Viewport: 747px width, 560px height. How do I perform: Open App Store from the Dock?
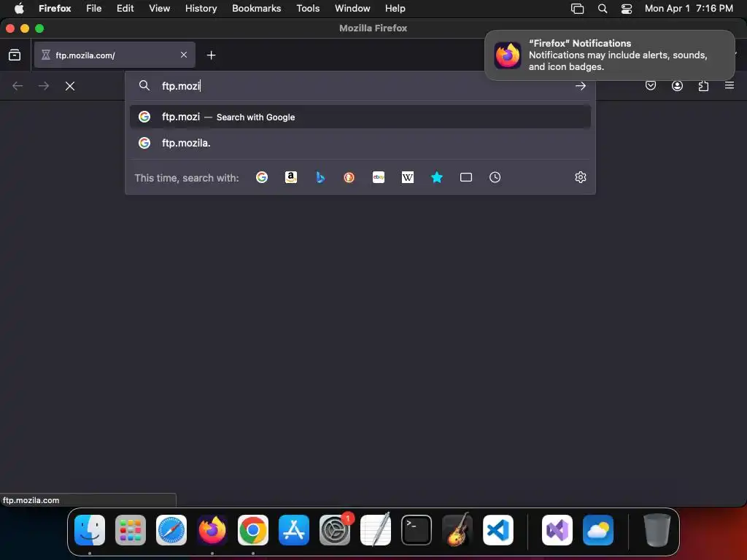pos(294,530)
